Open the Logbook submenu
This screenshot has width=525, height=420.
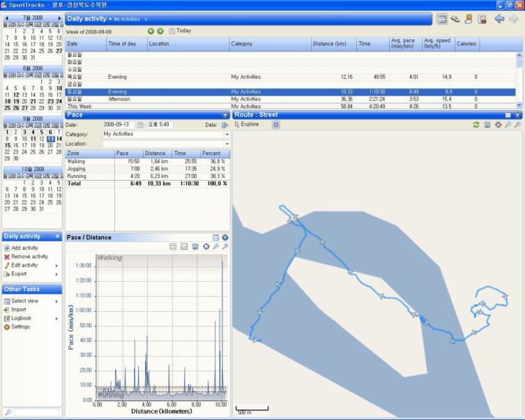tap(31, 318)
